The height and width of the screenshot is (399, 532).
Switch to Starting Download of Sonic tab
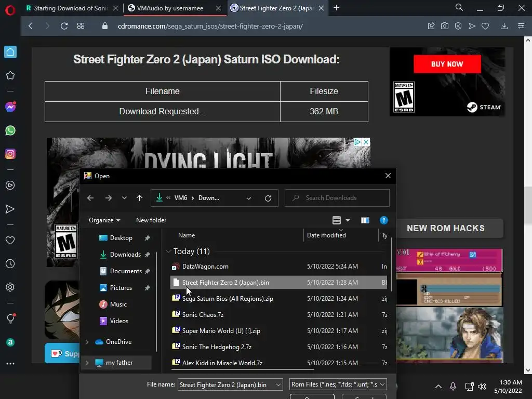(71, 8)
